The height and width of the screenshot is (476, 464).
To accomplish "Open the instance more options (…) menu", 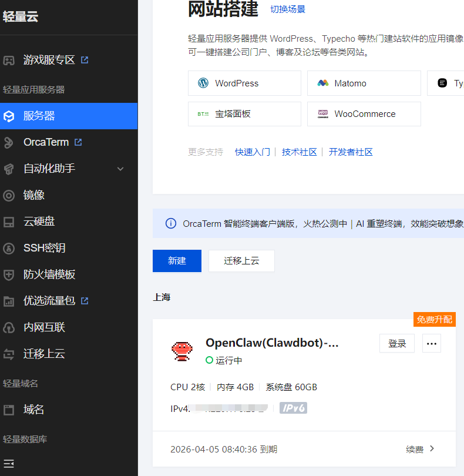I will (x=432, y=343).
